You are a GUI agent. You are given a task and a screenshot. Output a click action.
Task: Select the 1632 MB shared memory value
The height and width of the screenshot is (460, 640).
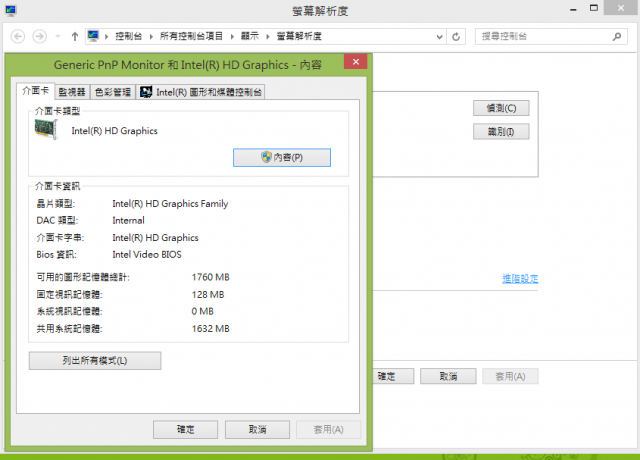tap(211, 329)
